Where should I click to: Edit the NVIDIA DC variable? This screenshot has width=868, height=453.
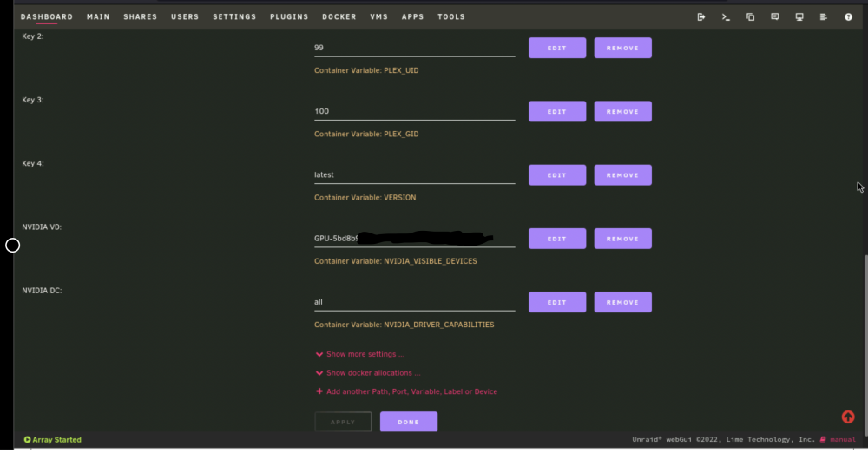pyautogui.click(x=557, y=302)
